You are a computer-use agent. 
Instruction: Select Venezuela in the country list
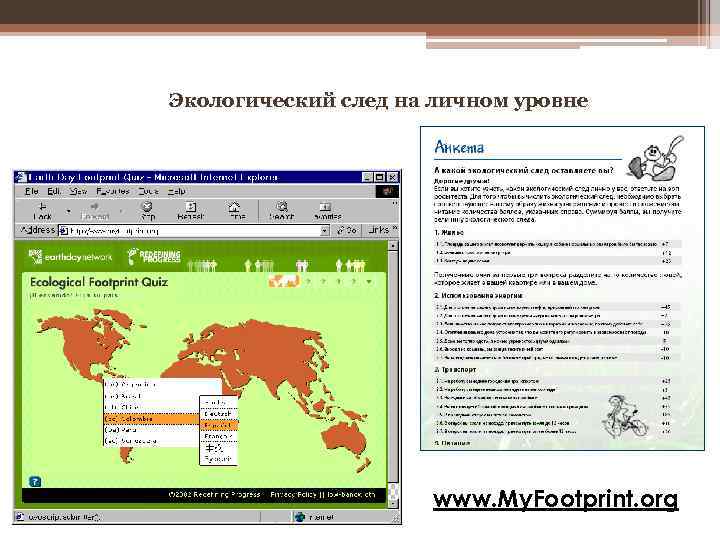151,441
